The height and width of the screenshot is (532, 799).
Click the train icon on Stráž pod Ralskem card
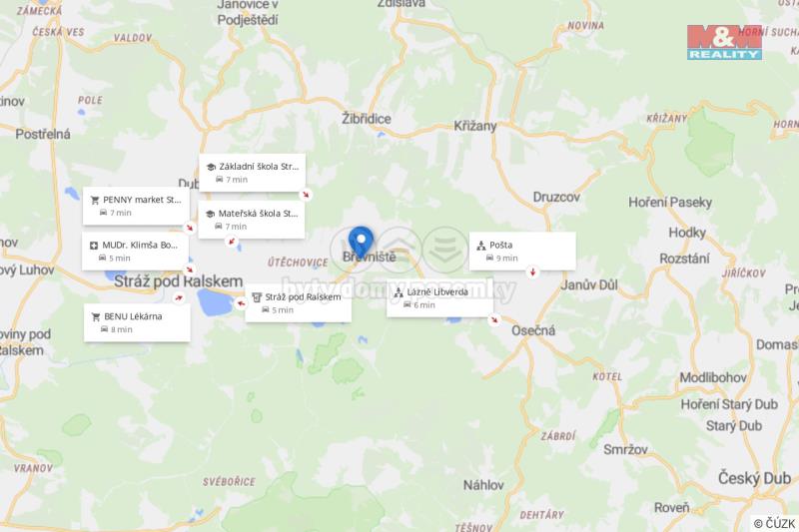point(257,297)
